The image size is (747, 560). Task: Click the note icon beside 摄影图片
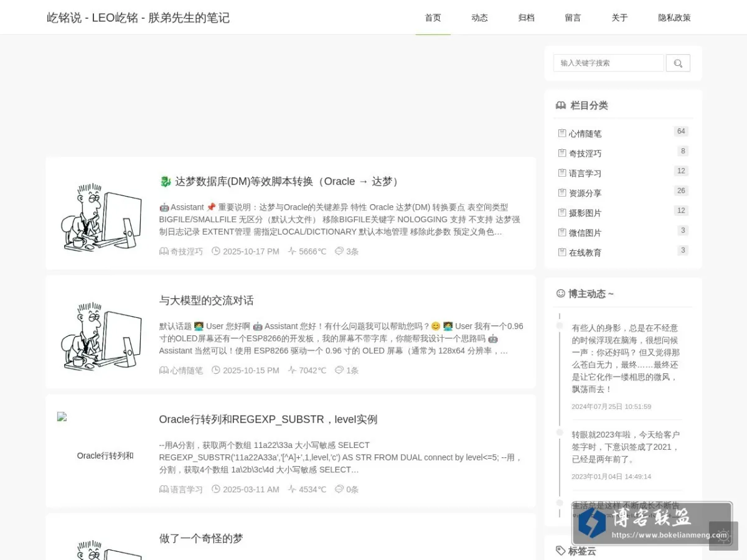562,213
